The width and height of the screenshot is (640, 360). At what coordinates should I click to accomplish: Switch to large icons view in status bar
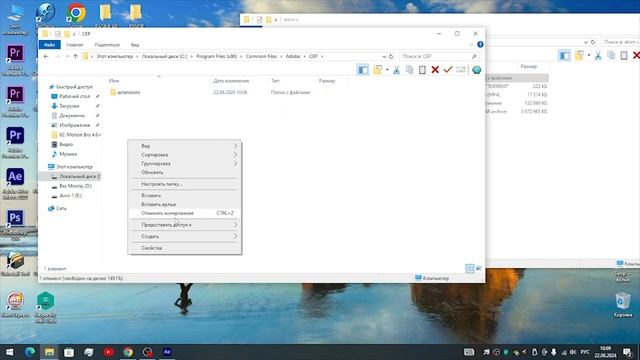(479, 269)
